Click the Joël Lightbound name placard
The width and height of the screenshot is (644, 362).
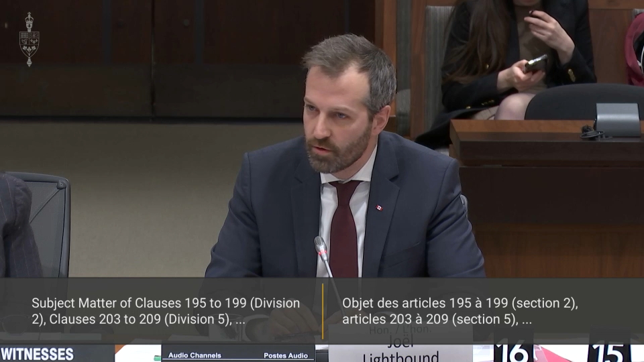400,344
